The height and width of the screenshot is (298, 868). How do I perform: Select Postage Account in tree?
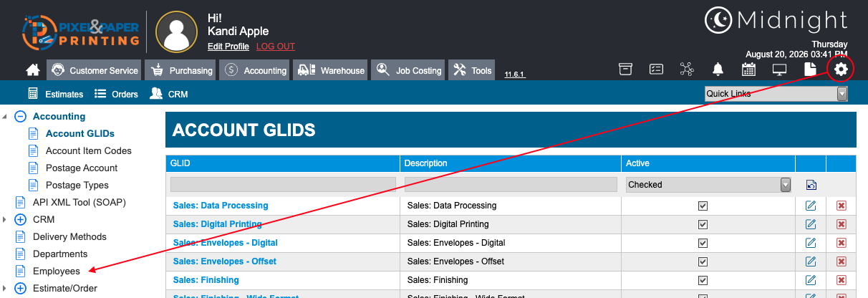pyautogui.click(x=82, y=168)
